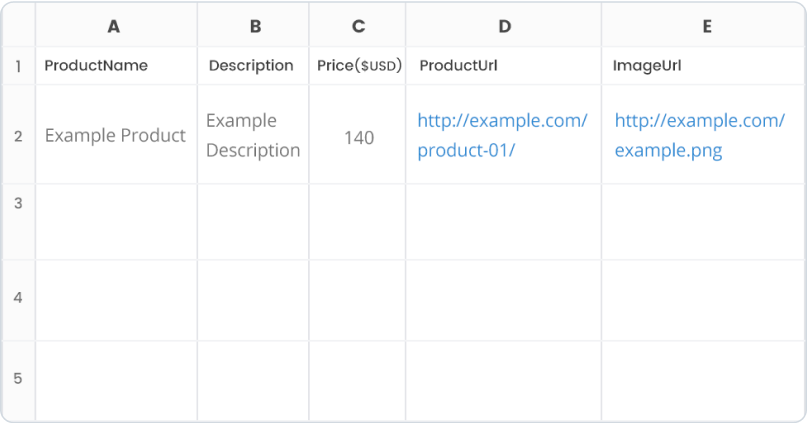807x423 pixels.
Task: Select the Example Description cell
Action: (253, 135)
